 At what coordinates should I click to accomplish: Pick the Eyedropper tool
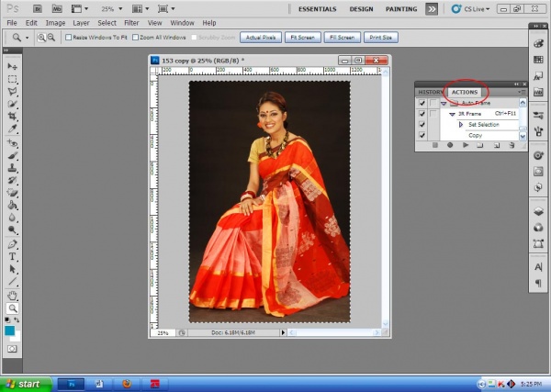click(x=13, y=130)
